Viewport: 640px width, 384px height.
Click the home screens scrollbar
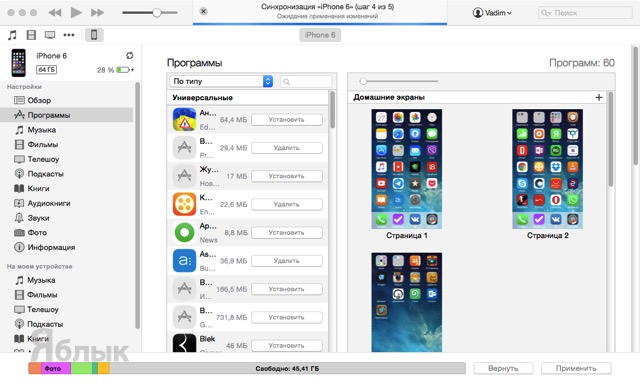[611, 139]
